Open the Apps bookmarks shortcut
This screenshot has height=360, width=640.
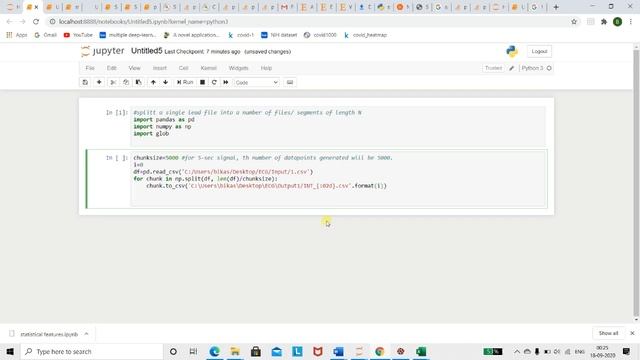click(17, 35)
